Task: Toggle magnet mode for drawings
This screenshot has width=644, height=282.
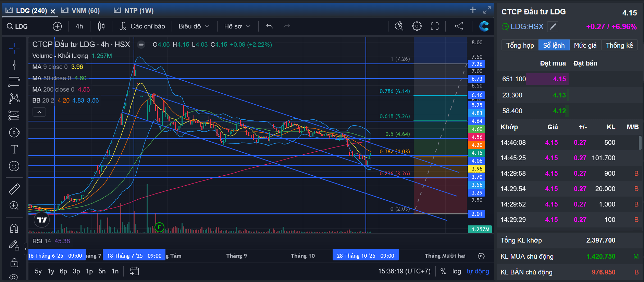Action: point(14,228)
